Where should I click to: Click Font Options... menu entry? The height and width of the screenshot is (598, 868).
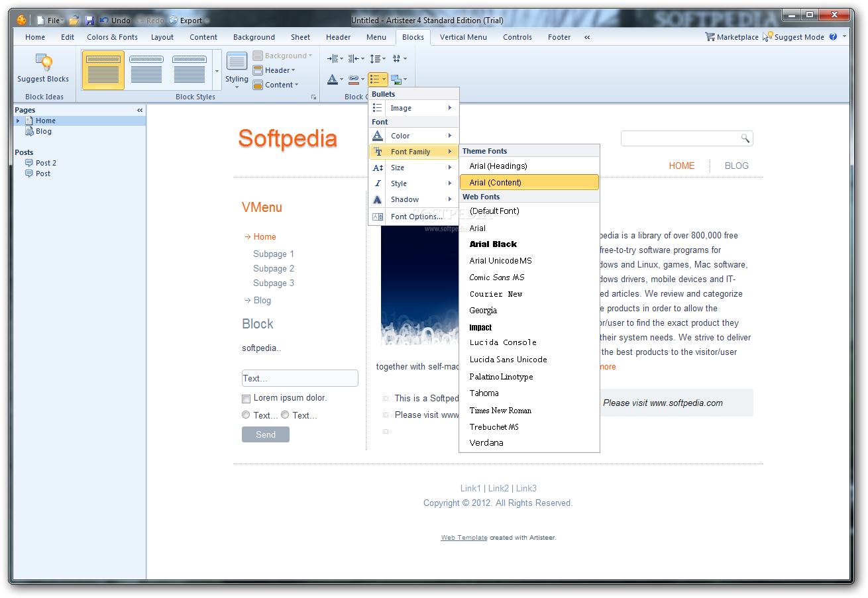tap(413, 217)
